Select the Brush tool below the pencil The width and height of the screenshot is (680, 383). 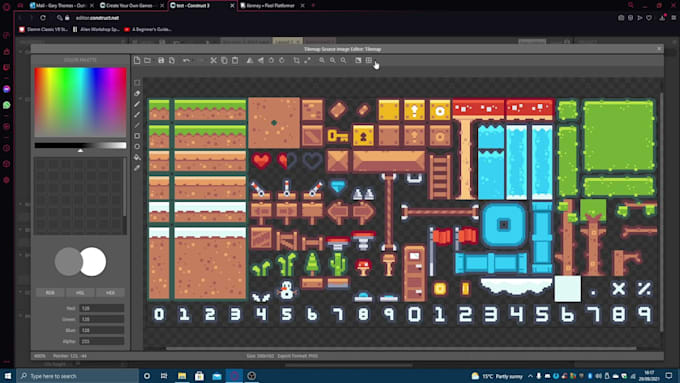[x=137, y=115]
